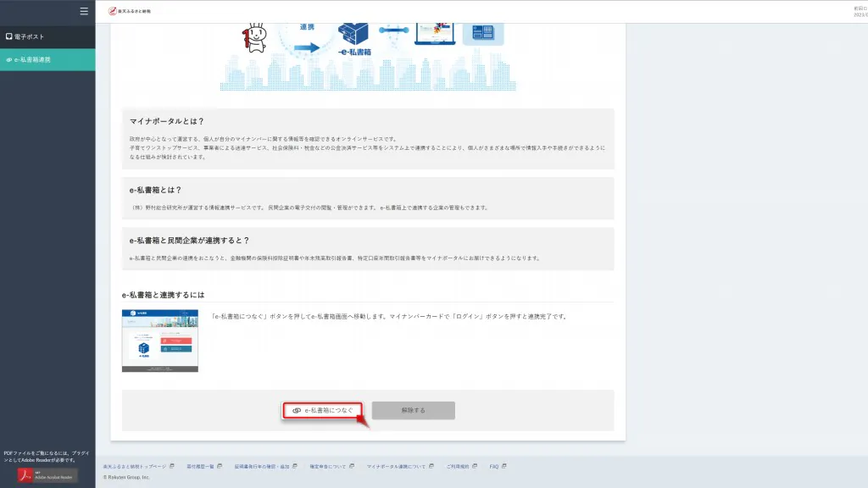Screen dimensions: 868x488
Task: Open the FAQ footer link
Action: pos(493,466)
